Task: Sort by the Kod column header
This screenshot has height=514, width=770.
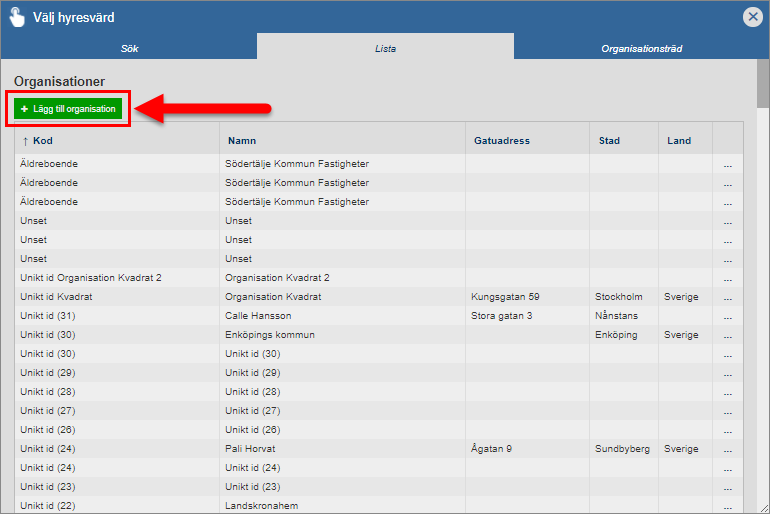Action: coord(42,141)
